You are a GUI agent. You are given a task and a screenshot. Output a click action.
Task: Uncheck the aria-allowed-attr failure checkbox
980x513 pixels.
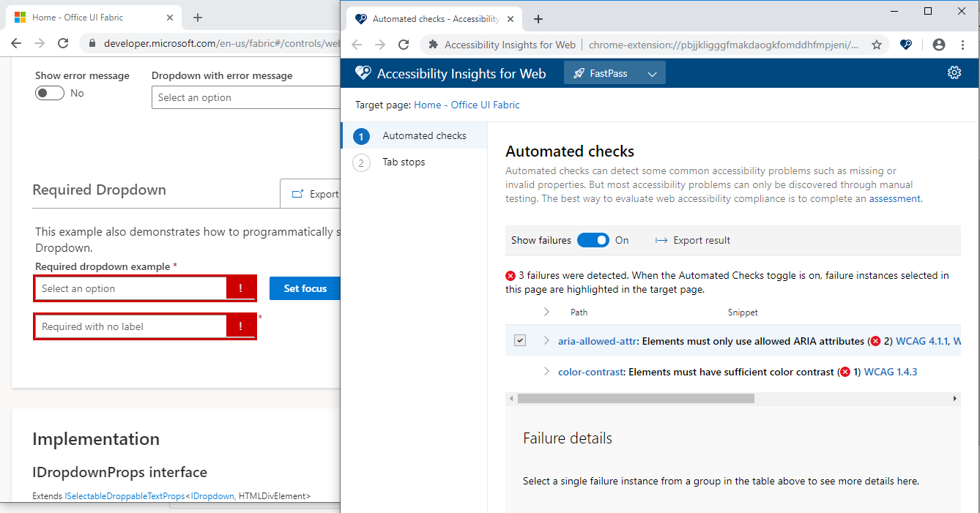[x=520, y=340]
